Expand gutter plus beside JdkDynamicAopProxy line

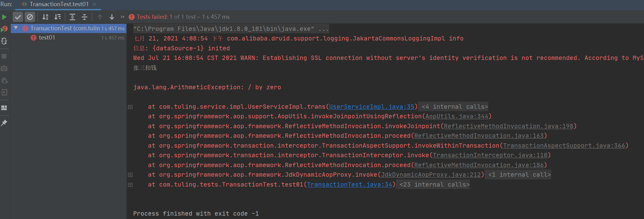pos(130,175)
